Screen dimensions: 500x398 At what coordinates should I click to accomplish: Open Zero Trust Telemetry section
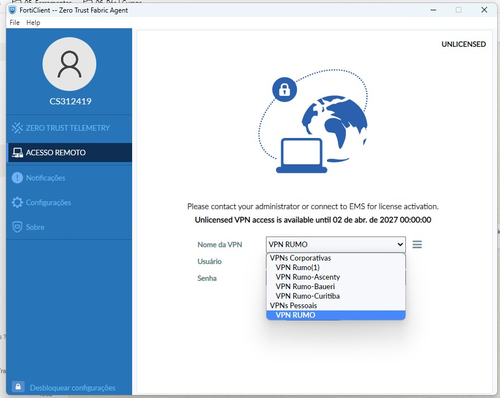coord(69,128)
